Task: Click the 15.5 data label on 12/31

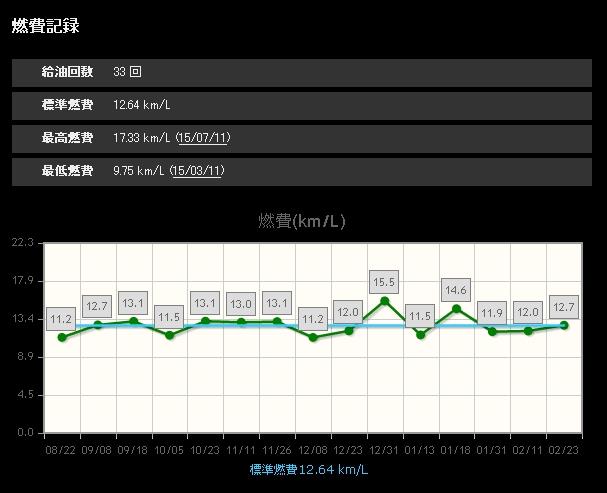Action: pyautogui.click(x=384, y=282)
